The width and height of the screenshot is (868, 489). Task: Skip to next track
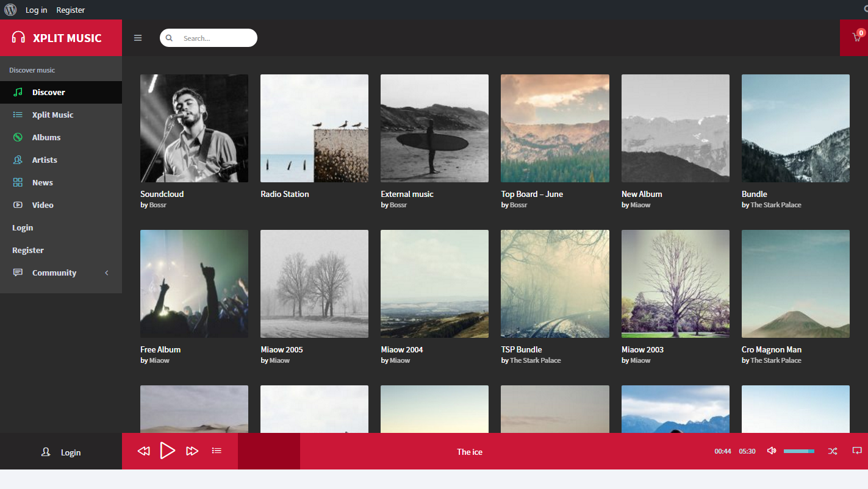192,451
